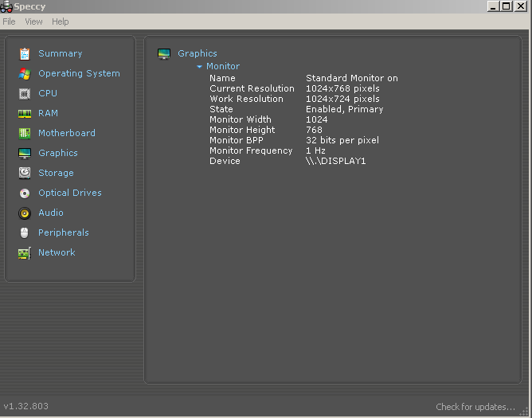Click the Graphics monitor icon in sidebar
532x418 pixels.
click(x=25, y=154)
